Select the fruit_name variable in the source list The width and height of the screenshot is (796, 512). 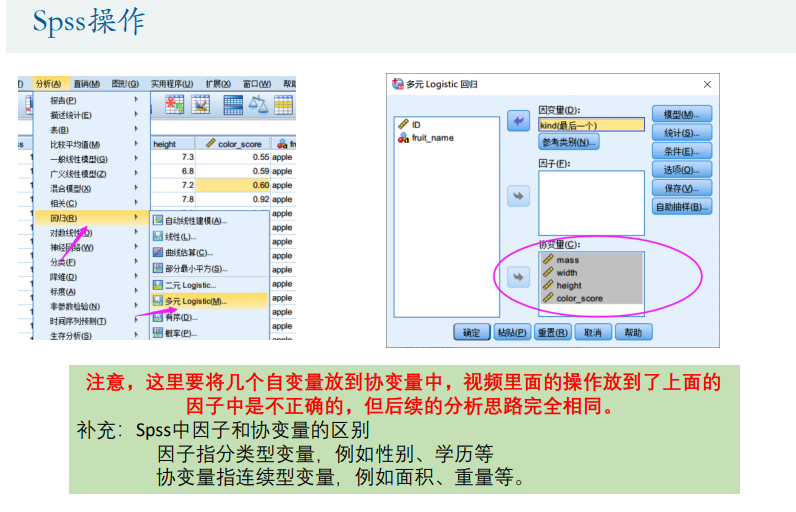[x=425, y=137]
